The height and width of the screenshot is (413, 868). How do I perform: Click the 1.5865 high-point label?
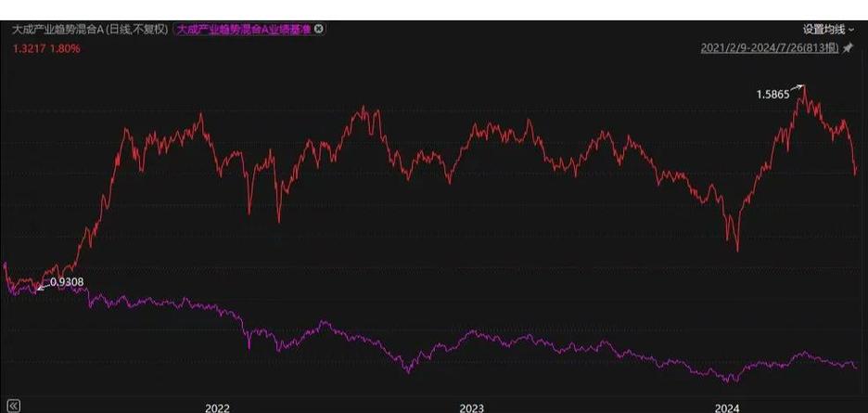(772, 95)
